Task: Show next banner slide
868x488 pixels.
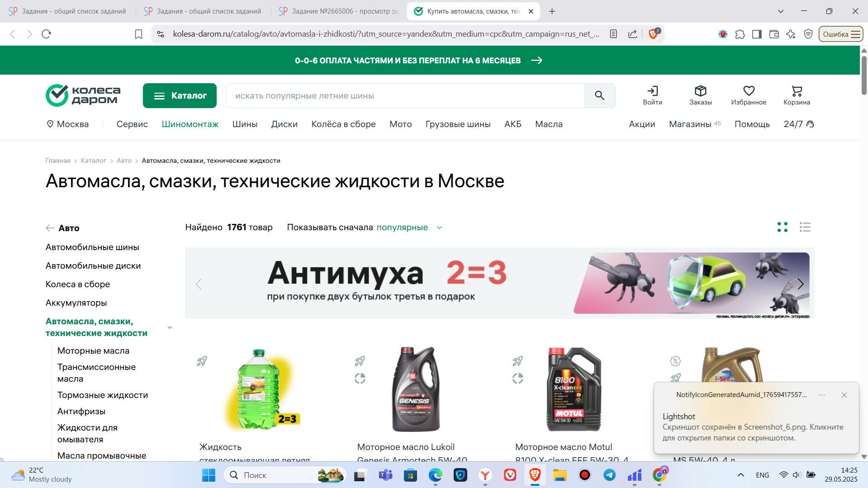Action: (x=801, y=284)
